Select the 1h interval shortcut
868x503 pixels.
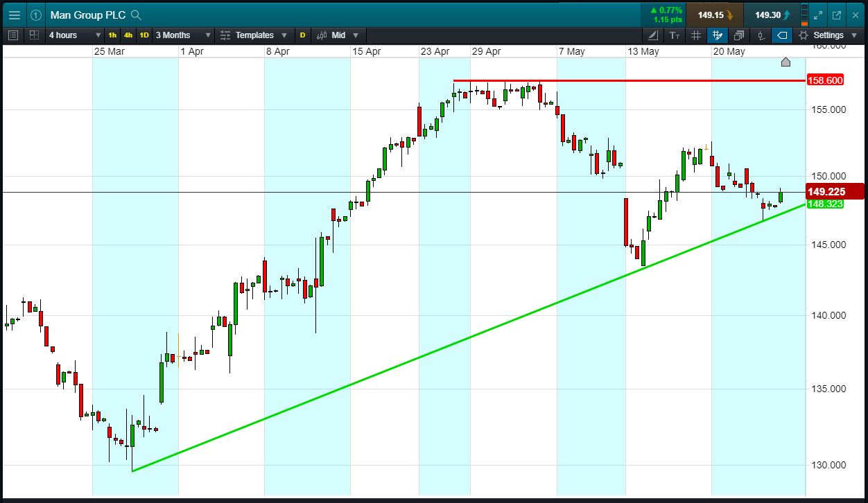[x=112, y=35]
